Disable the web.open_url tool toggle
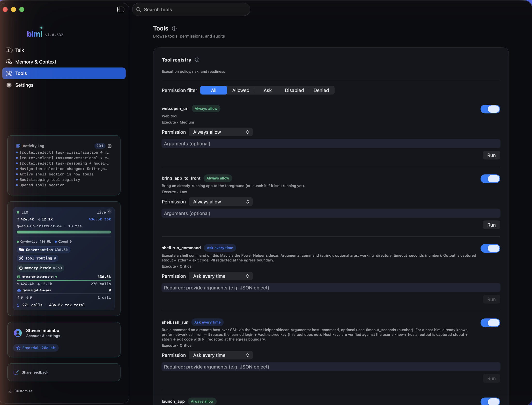This screenshot has height=405, width=532. point(490,109)
